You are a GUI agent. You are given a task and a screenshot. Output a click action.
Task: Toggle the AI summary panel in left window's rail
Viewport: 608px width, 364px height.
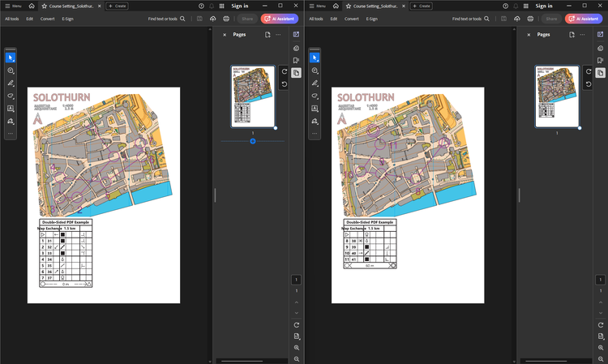point(296,34)
